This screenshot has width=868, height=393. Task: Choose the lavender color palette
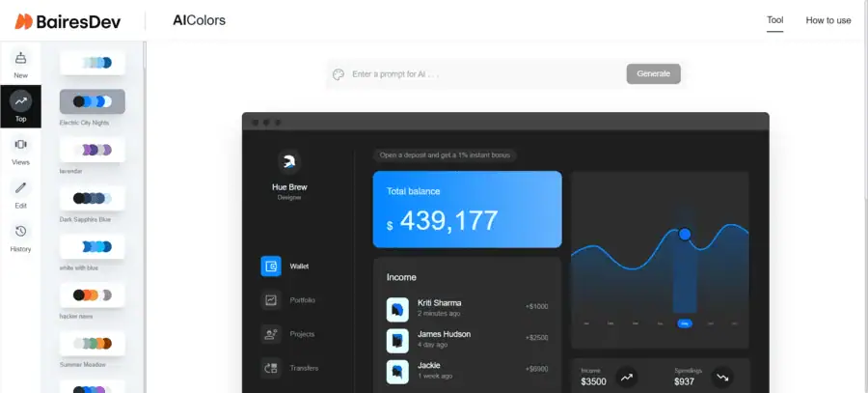[x=93, y=150]
